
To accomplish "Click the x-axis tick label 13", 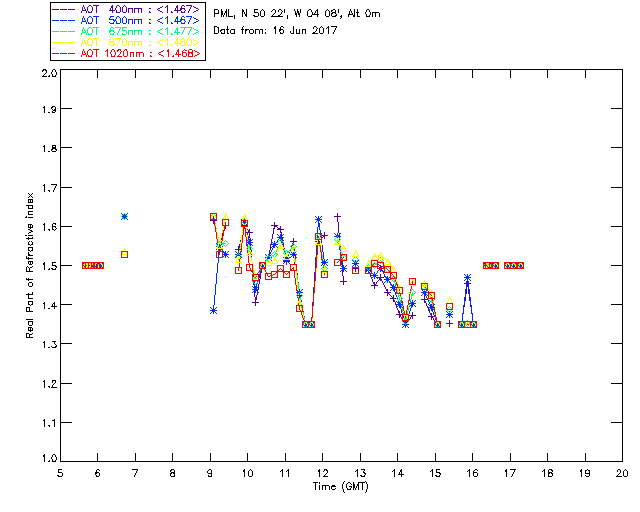I will coord(360,473).
